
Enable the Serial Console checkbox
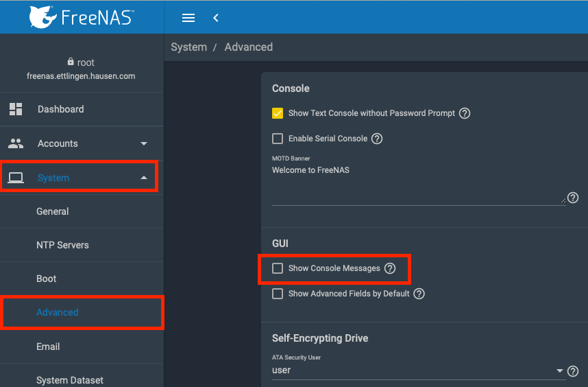(278, 139)
